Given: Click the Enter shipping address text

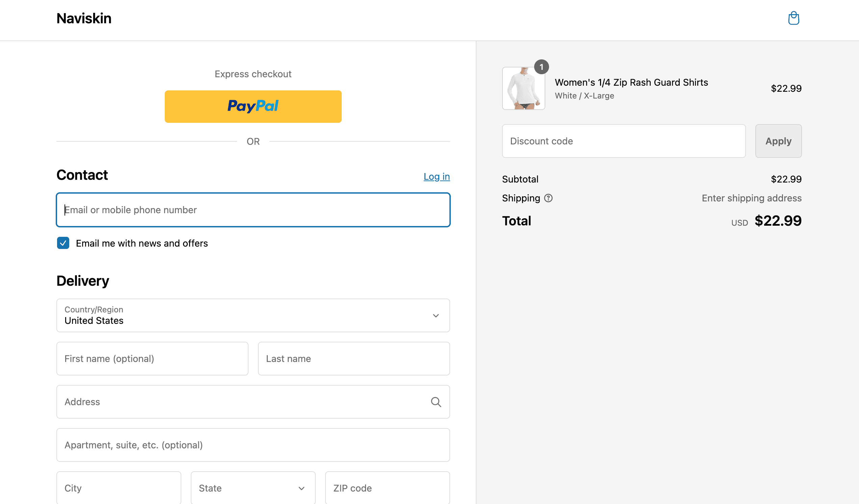Looking at the screenshot, I should point(752,198).
